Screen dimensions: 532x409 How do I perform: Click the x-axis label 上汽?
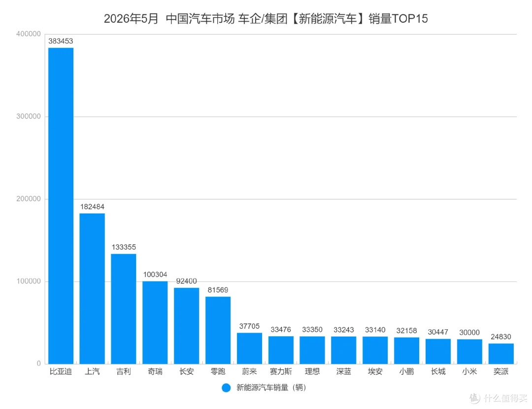coord(92,372)
